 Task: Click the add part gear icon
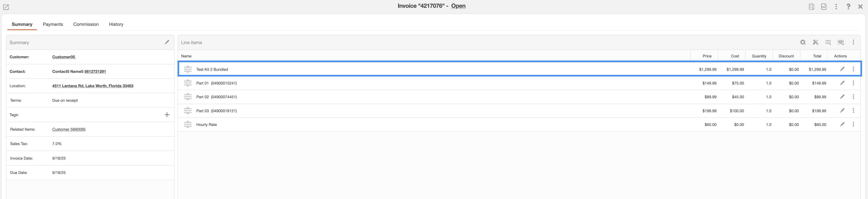point(803,42)
